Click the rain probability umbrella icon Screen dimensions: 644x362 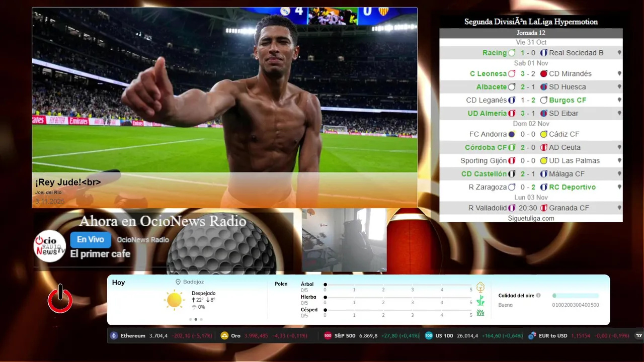click(x=194, y=307)
